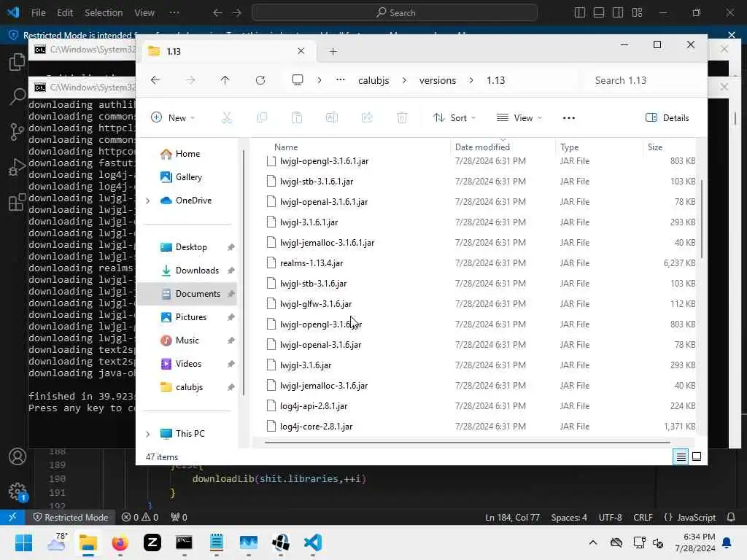
Task: Click the Paste icon in Explorer toolbar
Action: point(297,117)
